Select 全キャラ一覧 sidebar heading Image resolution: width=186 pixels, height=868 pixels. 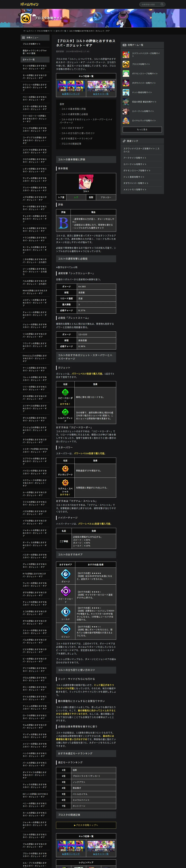coord(35,59)
